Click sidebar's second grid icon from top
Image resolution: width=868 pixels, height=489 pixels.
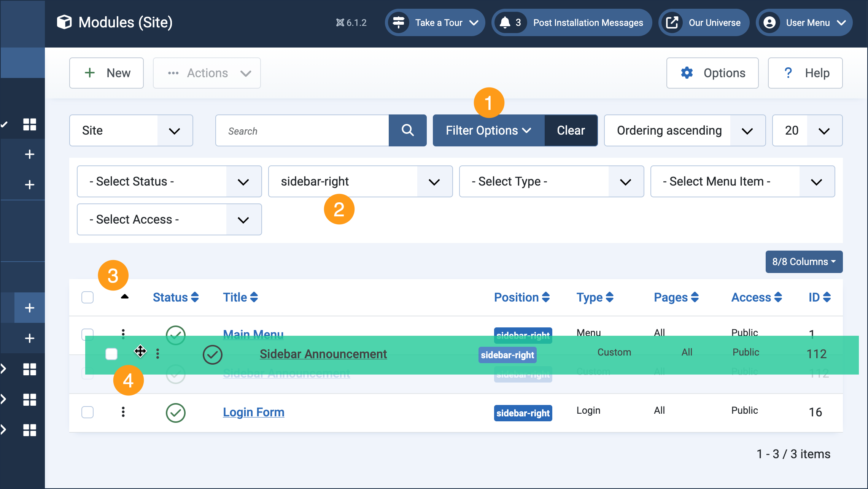[x=30, y=369]
